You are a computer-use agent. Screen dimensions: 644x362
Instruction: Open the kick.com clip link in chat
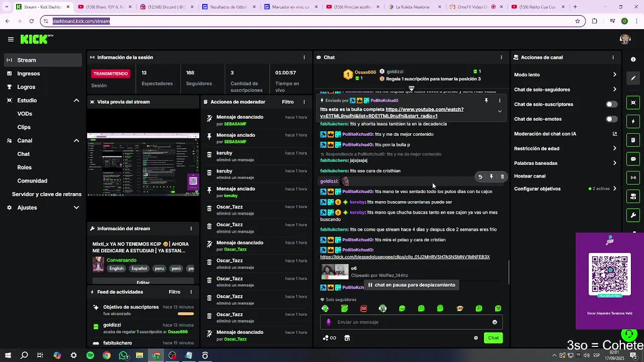point(405,257)
